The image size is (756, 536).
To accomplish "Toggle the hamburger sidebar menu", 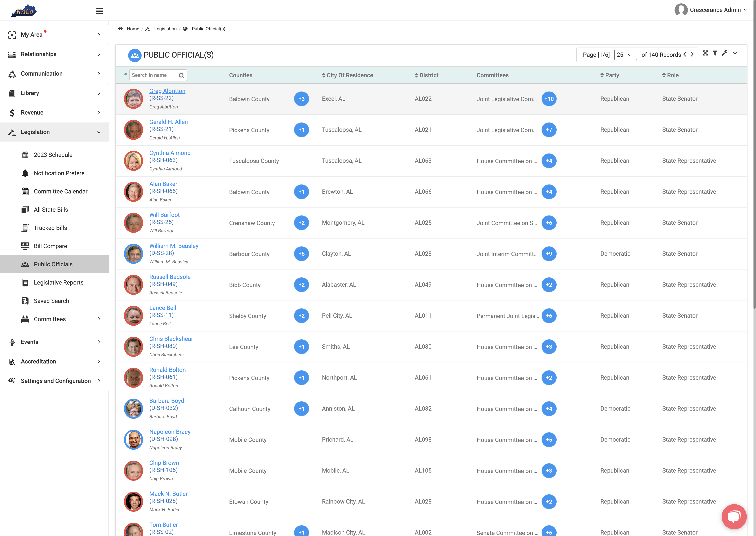I will (99, 11).
